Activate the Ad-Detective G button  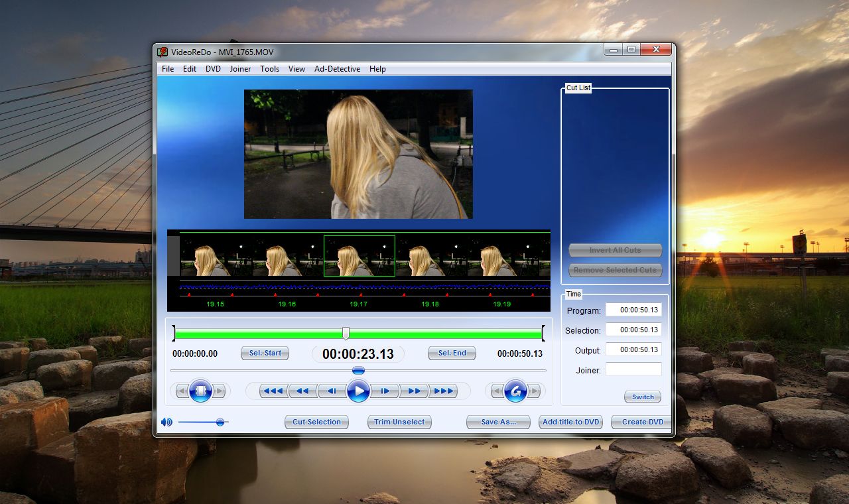516,391
